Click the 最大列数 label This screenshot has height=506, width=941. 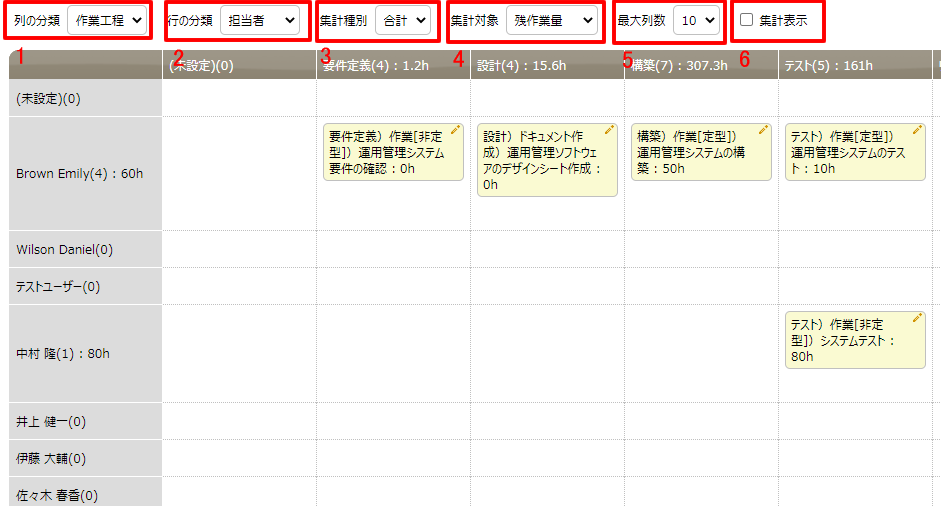click(x=642, y=20)
